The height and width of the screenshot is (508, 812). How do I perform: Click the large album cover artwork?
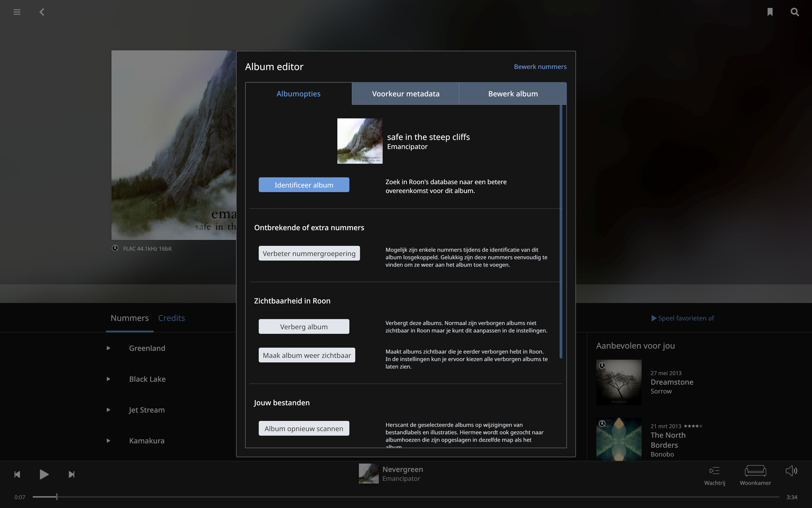click(x=174, y=145)
